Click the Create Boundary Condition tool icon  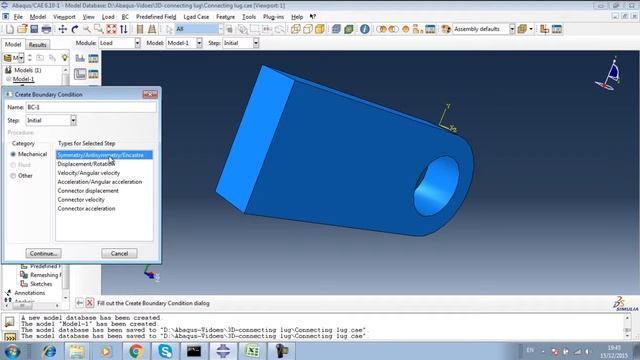(x=80, y=74)
